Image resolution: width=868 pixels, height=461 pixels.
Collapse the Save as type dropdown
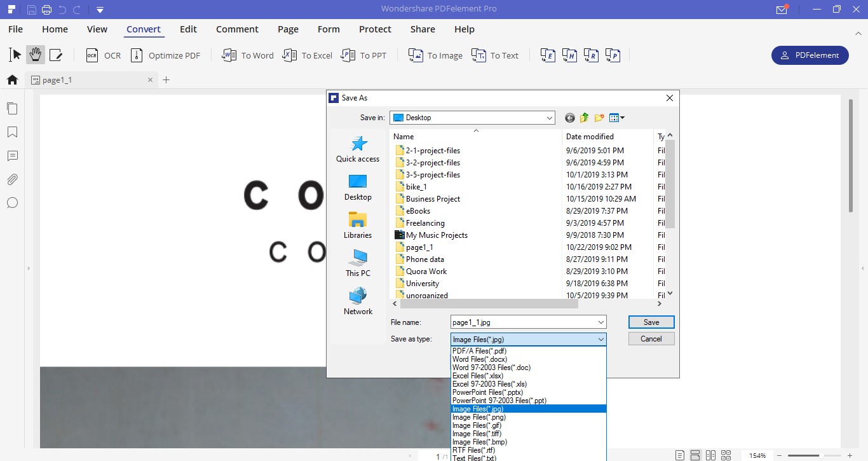click(601, 340)
